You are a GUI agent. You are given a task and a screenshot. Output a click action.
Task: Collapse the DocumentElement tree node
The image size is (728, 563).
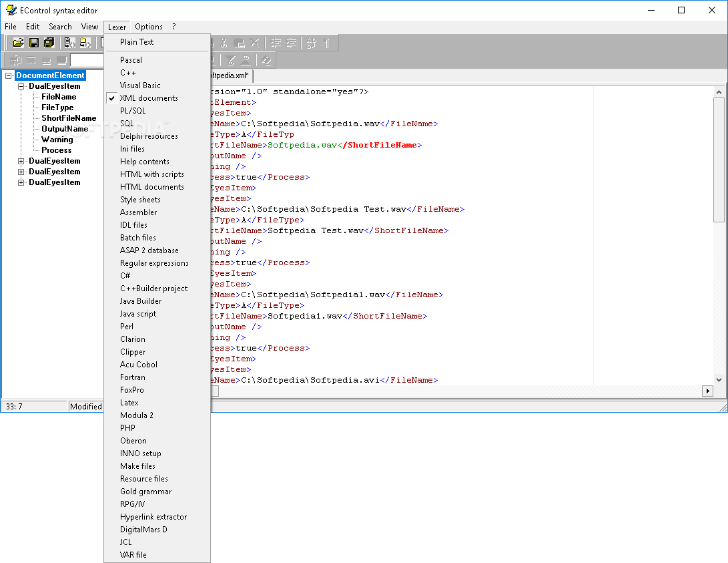pyautogui.click(x=9, y=75)
